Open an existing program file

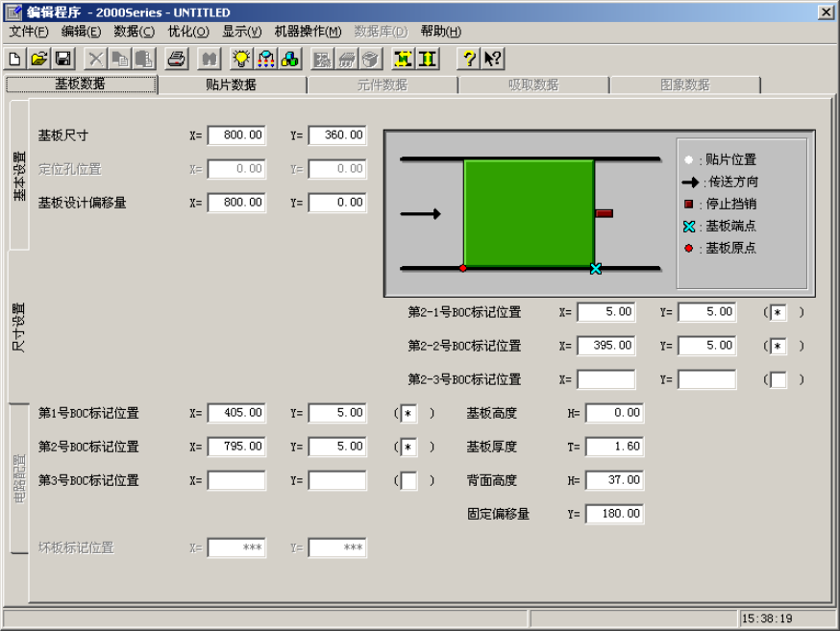(39, 59)
